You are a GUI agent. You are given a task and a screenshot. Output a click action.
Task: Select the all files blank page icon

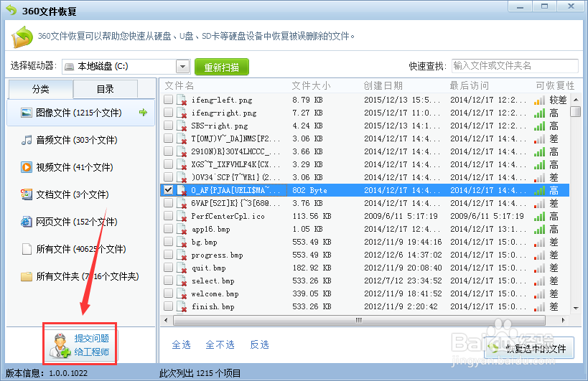click(27, 249)
